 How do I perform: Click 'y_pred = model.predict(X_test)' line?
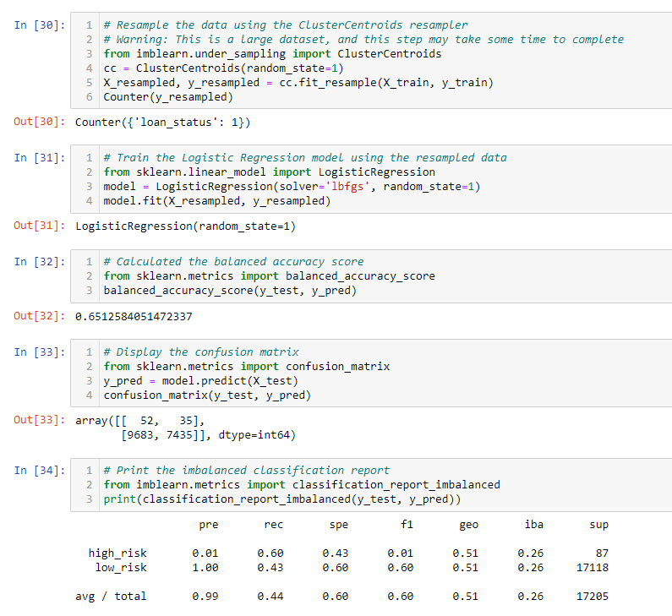[200, 381]
